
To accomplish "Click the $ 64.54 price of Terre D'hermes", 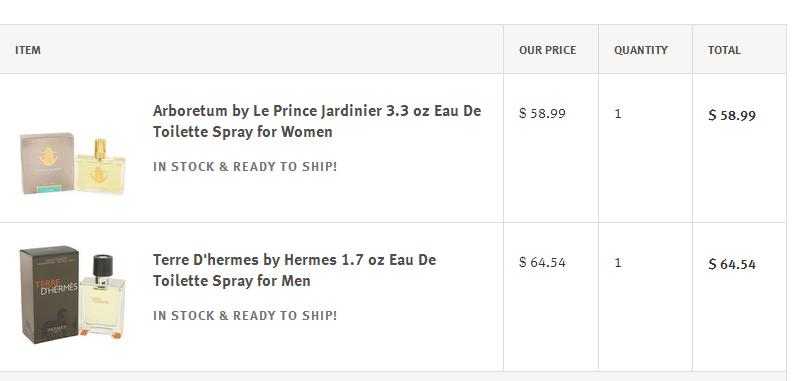I will (x=542, y=262).
